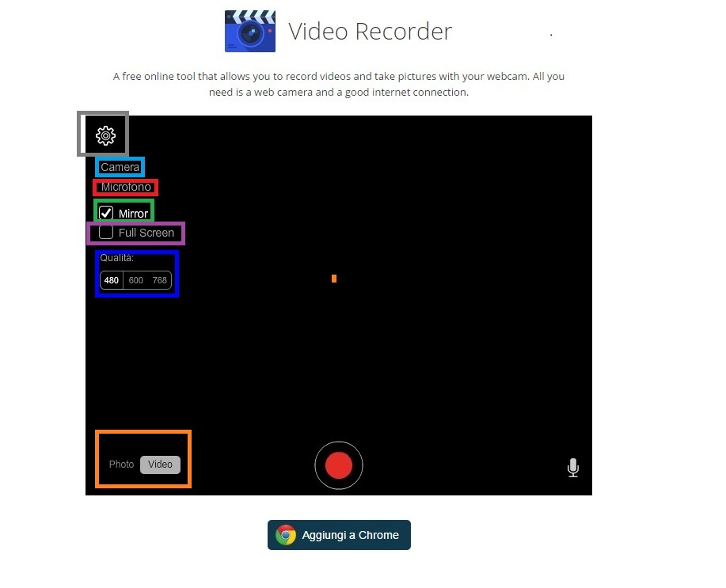Click the Qualità label
726x588 pixels.
(x=117, y=258)
